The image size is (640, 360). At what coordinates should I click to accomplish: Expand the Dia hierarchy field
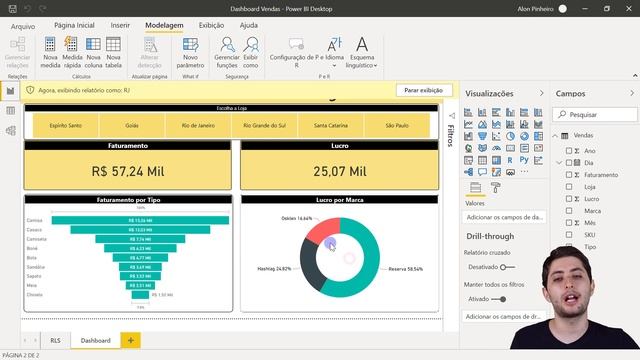[559, 162]
